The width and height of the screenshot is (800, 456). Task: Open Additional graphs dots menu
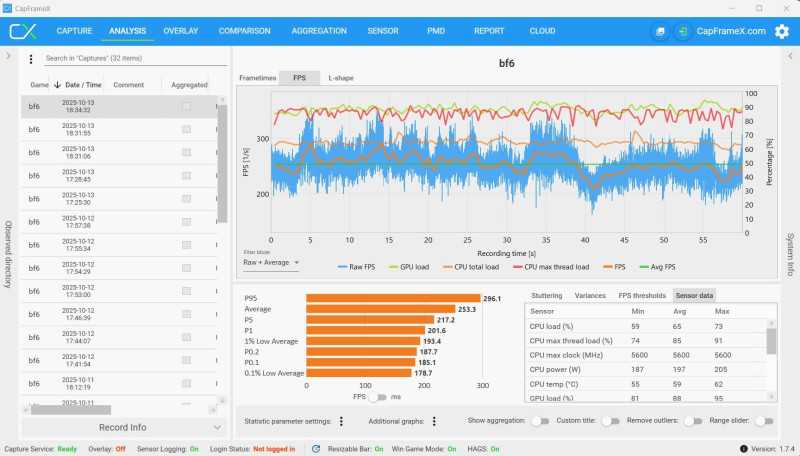coord(434,421)
